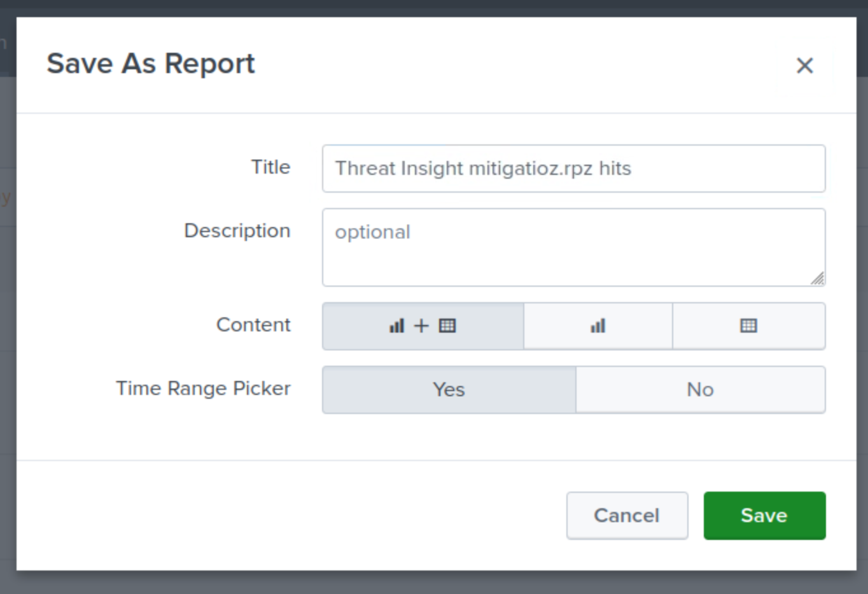Click the Time Range Picker label
This screenshot has width=868, height=594.
coord(203,388)
